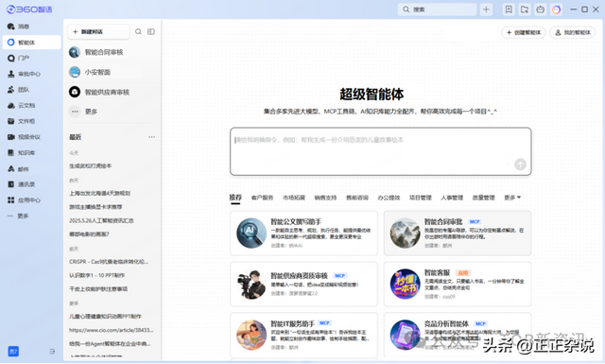
Task: Select the 推荐 recommended tab
Action: pyautogui.click(x=235, y=198)
